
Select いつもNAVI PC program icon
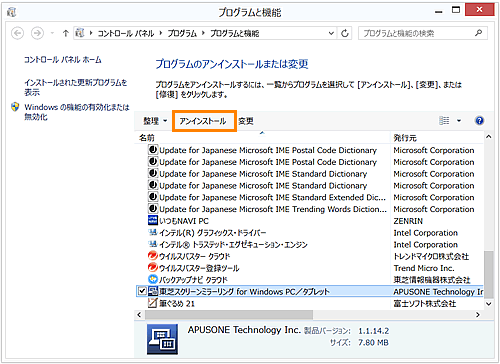pyautogui.click(x=153, y=220)
